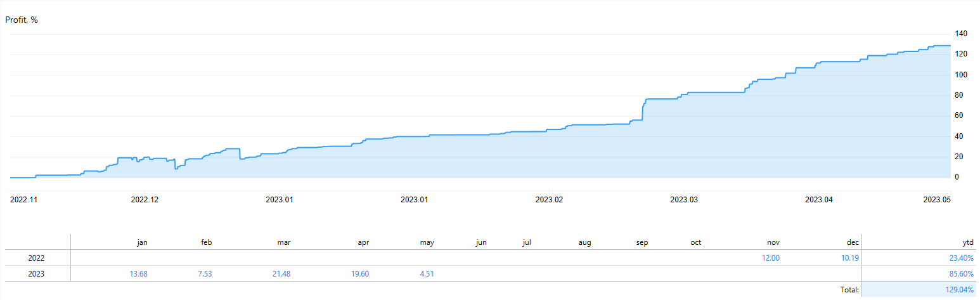This screenshot has height=300, width=980.
Task: Click the 2023.04 date label on x-axis
Action: (818, 199)
